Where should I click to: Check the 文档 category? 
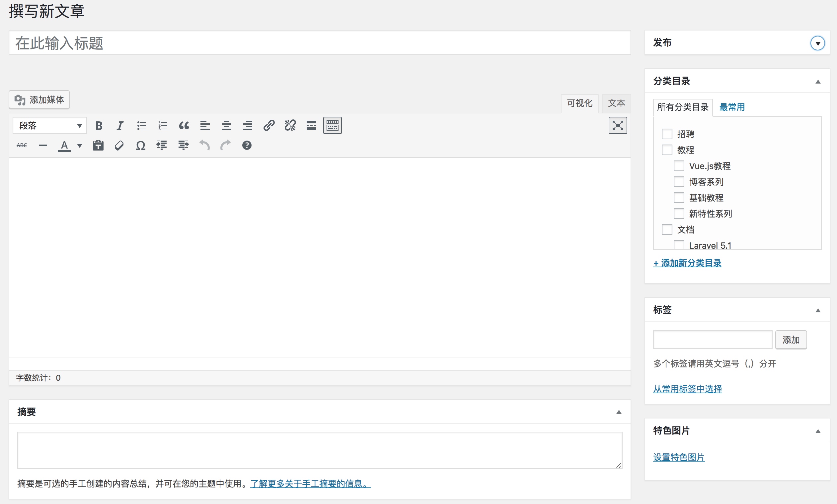(667, 229)
